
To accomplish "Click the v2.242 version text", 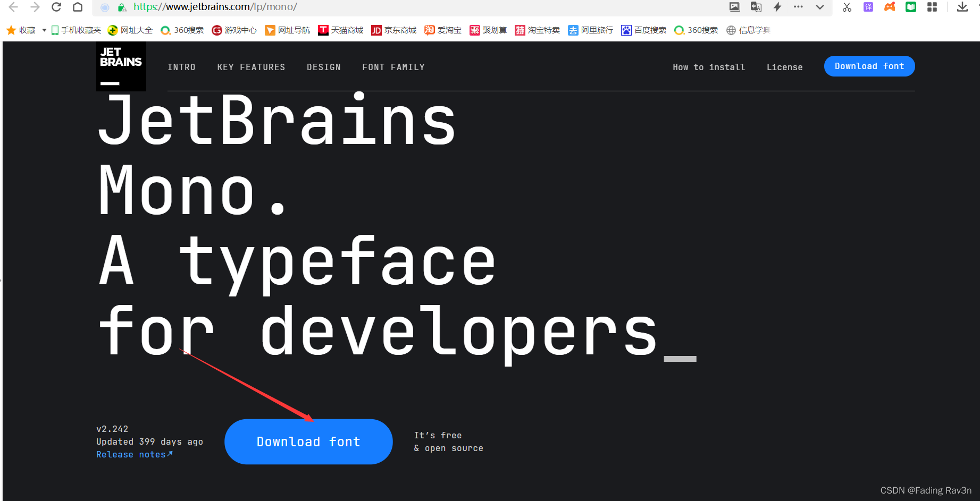I will click(112, 429).
